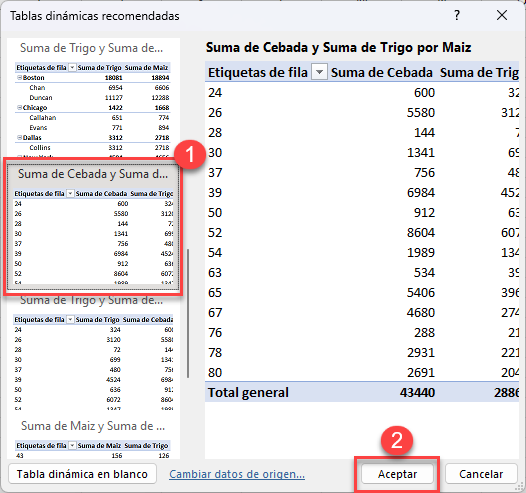Click row label 24 in the large preview
526x493 pixels.
215,93
